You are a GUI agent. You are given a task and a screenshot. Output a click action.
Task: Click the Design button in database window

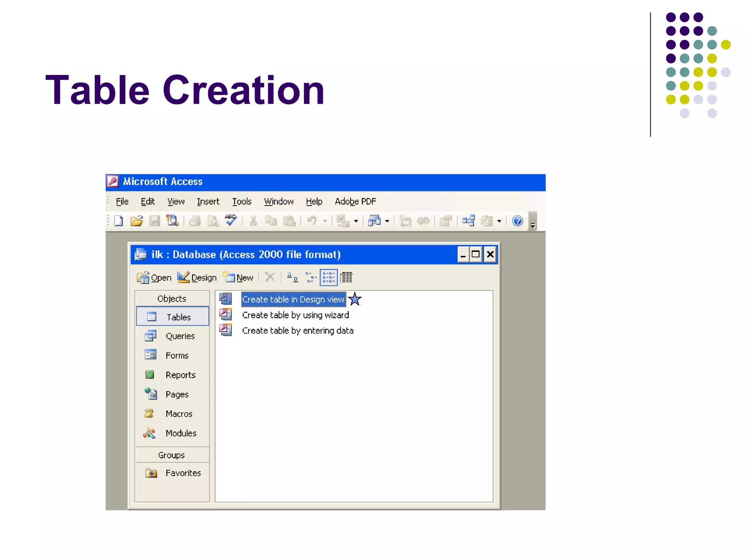click(197, 278)
